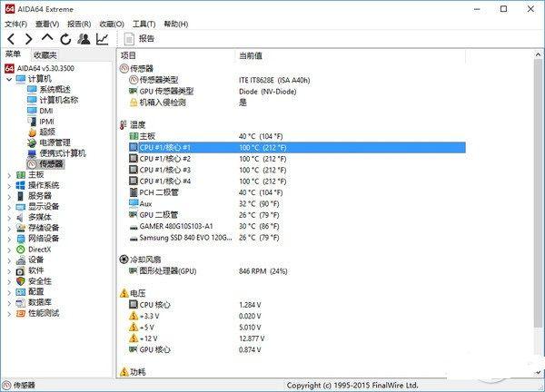Switch to the 菜单 tab
The image size is (545, 392).
click(x=14, y=54)
